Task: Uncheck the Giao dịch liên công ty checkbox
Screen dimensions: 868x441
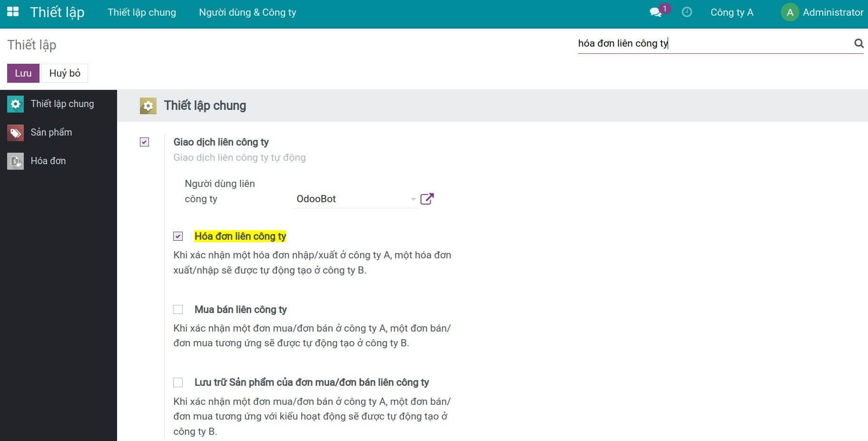Action: [x=145, y=142]
